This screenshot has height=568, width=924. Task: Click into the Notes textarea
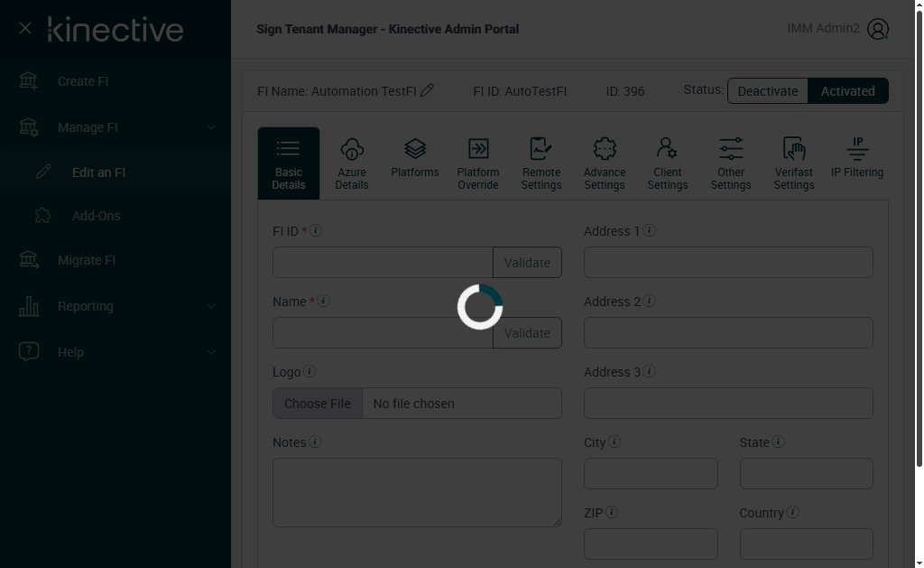point(417,492)
